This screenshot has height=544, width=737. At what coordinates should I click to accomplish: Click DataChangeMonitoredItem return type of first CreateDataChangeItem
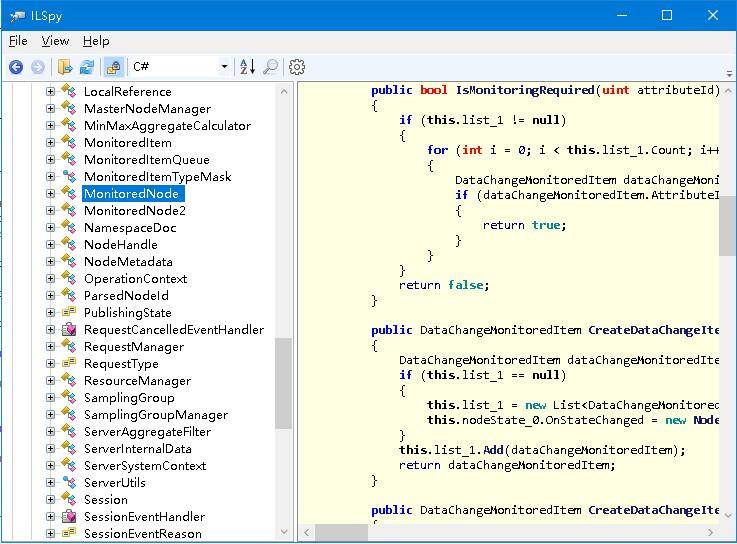501,330
